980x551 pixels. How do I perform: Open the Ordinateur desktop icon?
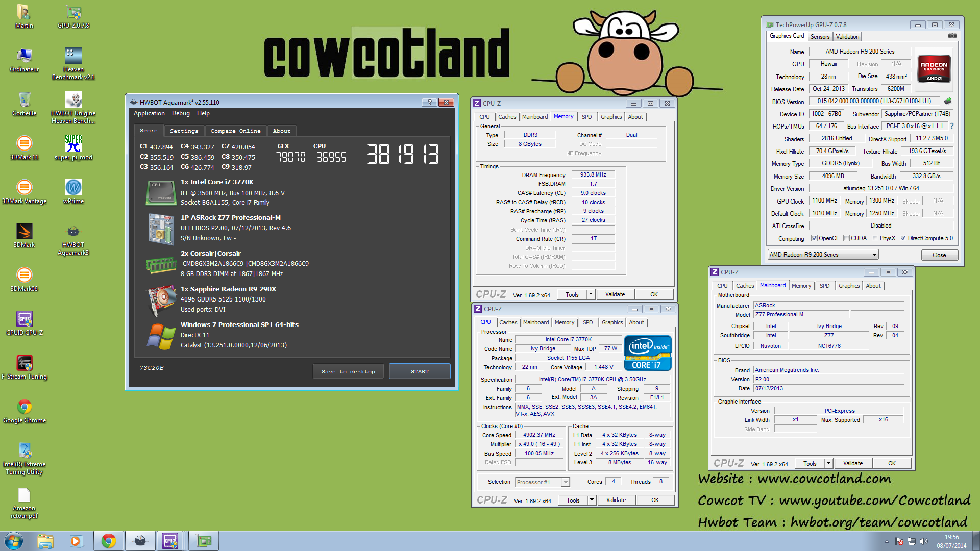click(x=24, y=60)
